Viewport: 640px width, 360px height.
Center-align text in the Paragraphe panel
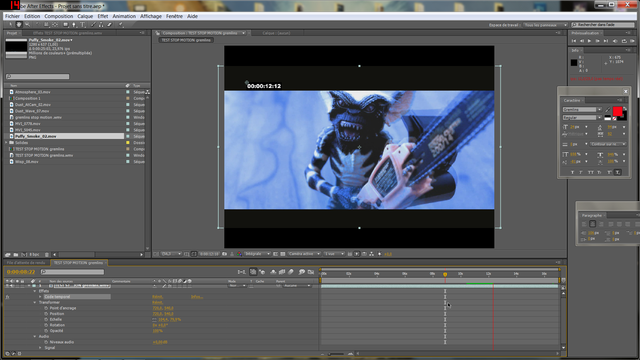coord(593,224)
